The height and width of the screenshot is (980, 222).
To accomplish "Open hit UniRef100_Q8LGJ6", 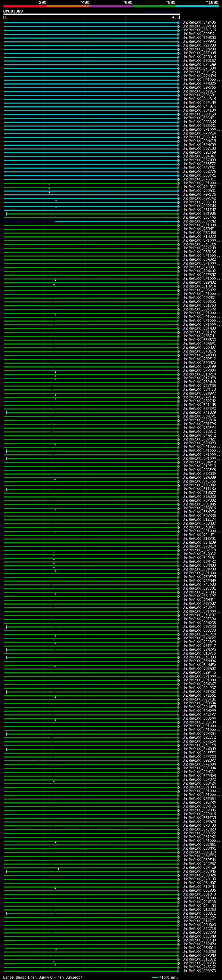I will 199,30.
